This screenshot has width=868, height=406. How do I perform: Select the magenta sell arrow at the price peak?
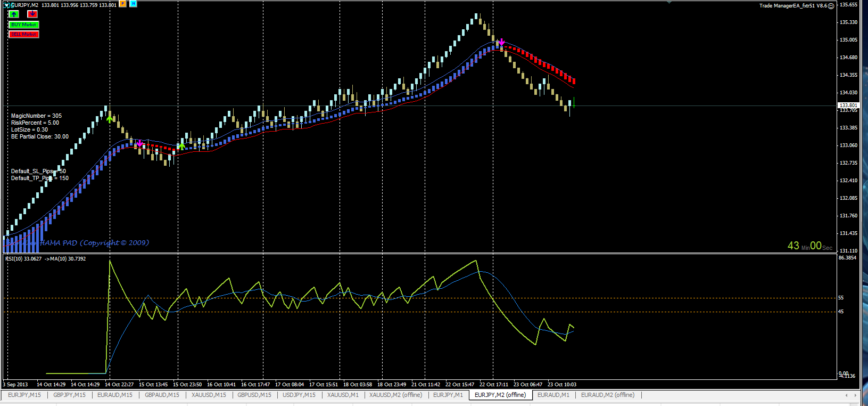(x=501, y=42)
